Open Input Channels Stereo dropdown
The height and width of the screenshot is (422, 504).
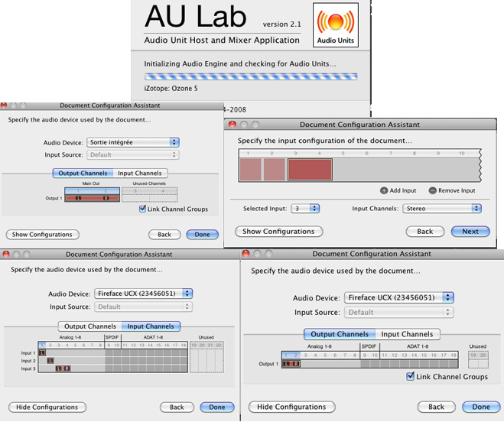click(442, 209)
